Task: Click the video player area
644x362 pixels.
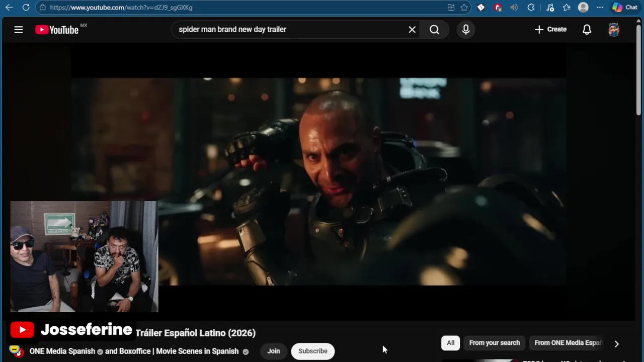Action: click(x=318, y=181)
